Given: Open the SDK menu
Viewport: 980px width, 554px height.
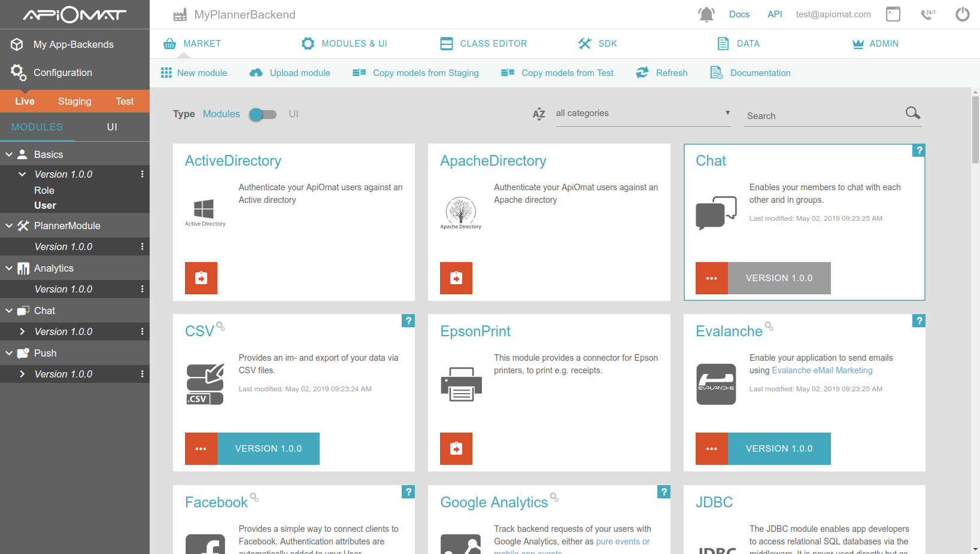Looking at the screenshot, I should click(x=597, y=44).
